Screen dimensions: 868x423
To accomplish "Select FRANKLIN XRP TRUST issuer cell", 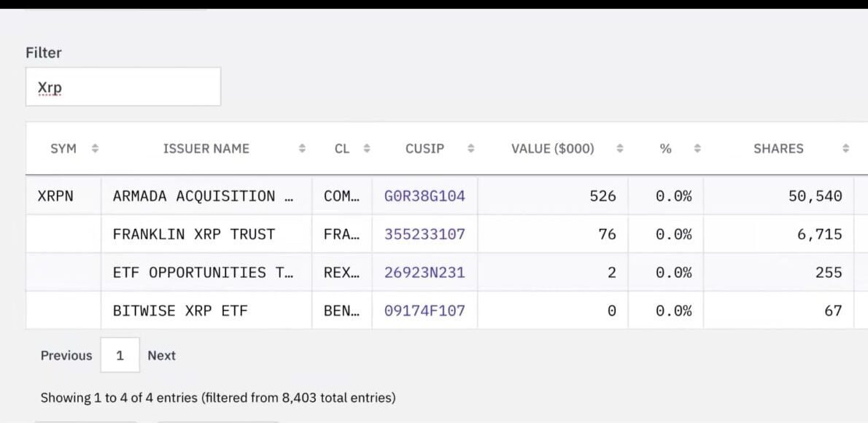I will point(206,234).
